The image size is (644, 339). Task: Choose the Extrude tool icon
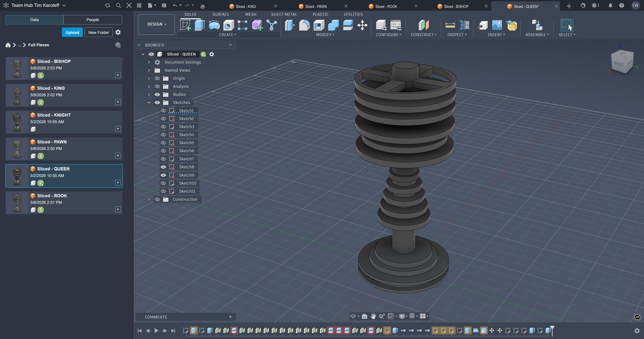click(x=200, y=25)
